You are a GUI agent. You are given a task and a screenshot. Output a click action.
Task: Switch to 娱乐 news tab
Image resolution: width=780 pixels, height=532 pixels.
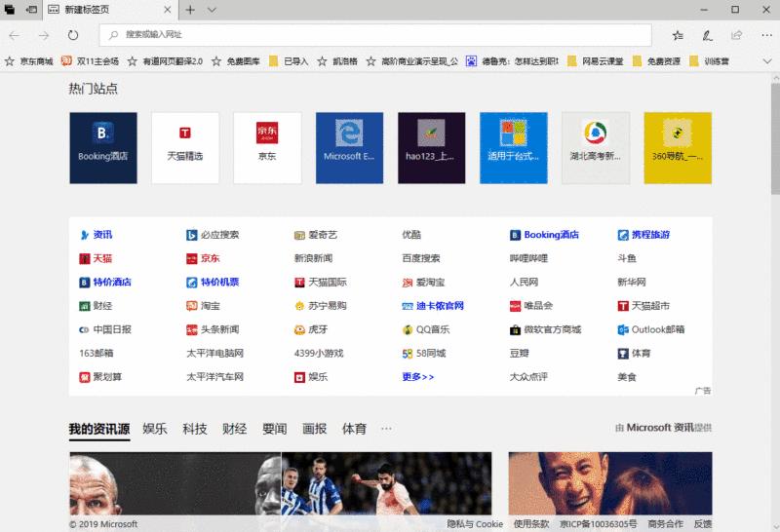pyautogui.click(x=155, y=429)
